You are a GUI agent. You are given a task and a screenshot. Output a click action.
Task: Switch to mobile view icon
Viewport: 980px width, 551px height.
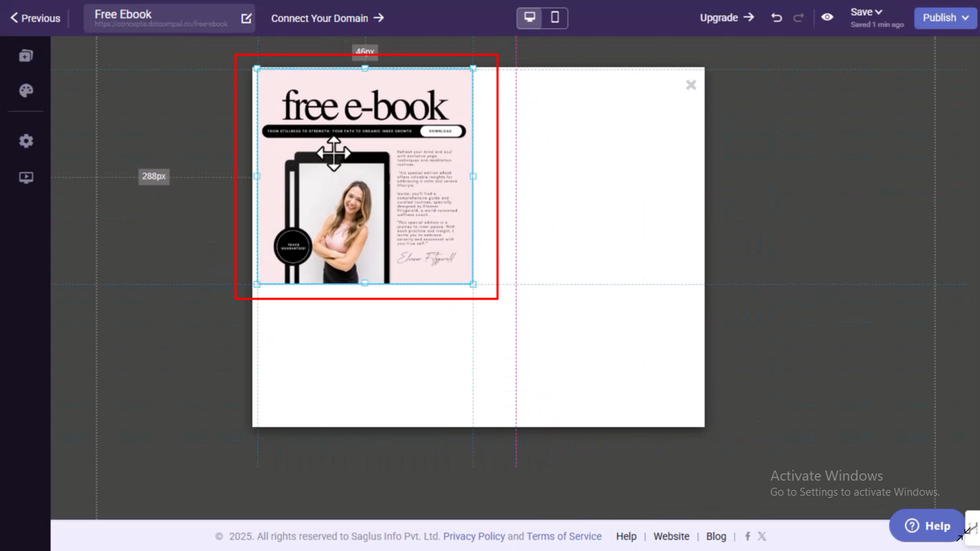point(555,17)
